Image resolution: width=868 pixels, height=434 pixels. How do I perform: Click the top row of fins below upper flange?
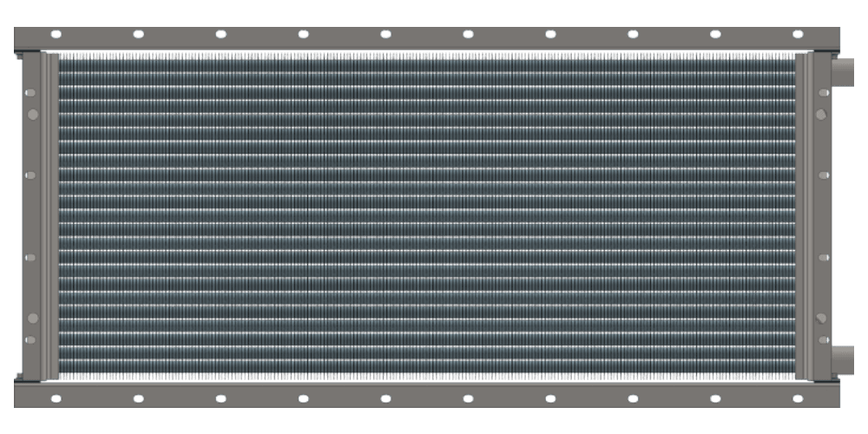tap(425, 58)
